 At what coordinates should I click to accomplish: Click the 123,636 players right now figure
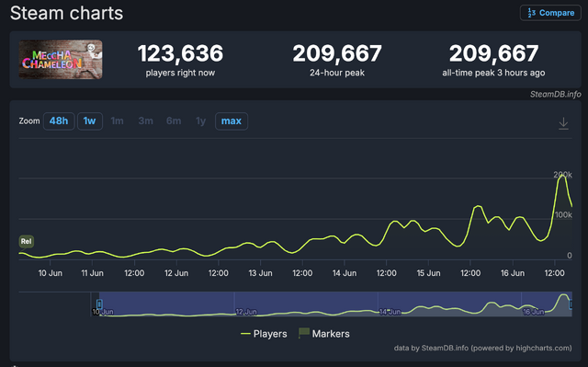pos(180,53)
